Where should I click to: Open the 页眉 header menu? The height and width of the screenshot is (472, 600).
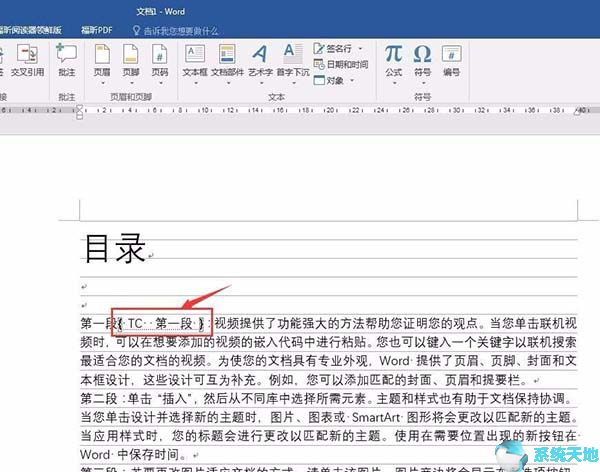(x=102, y=60)
